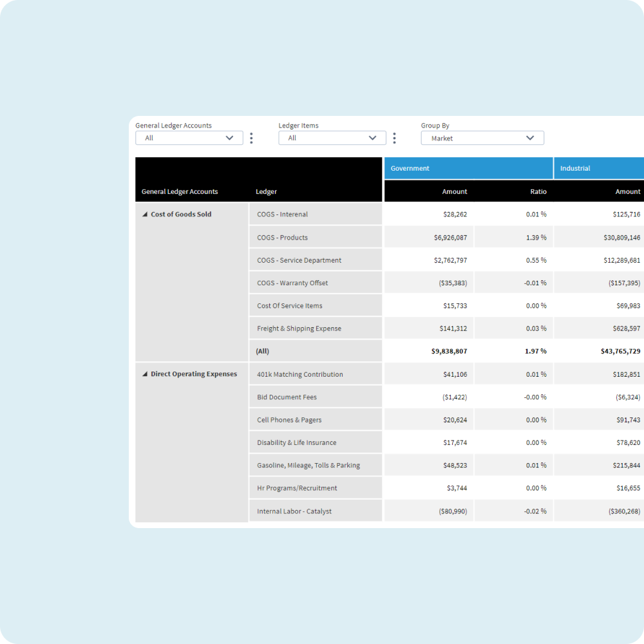Sort by the Government Amount column header
644x644 pixels.
[454, 192]
